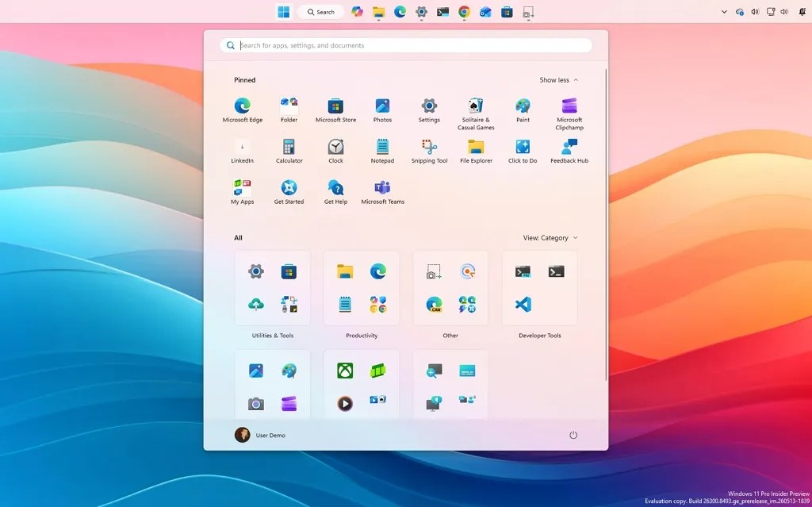Open Media Player in the games category
Image resolution: width=812 pixels, height=507 pixels.
point(345,404)
